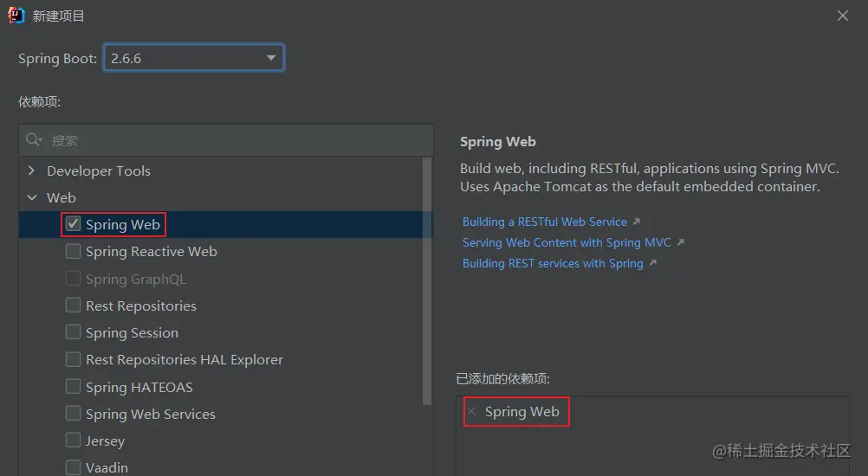Click the external link arrow beside Building a RESTful Web Service
The height and width of the screenshot is (476, 868).
[x=637, y=222]
